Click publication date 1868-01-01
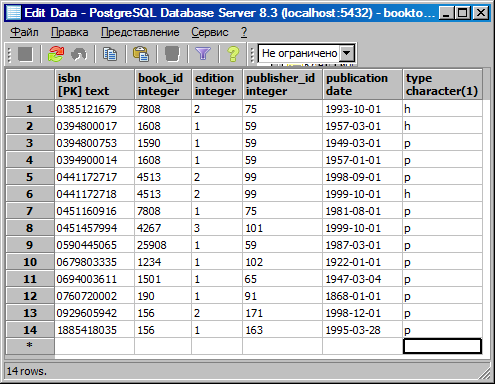 pyautogui.click(x=363, y=296)
